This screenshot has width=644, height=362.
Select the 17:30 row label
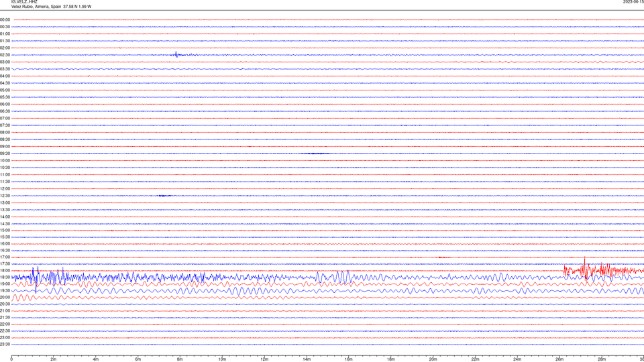(5, 264)
